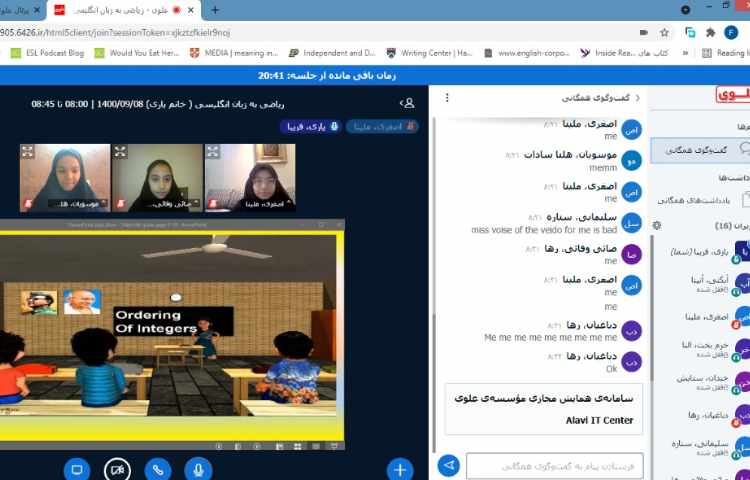Open the user list gear settings
Screen dimensions: 750x480
(657, 225)
